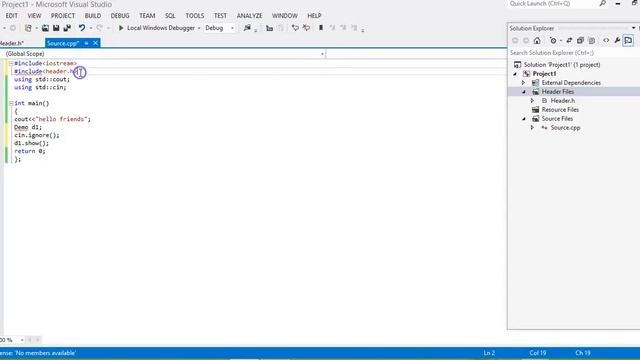This screenshot has height=360, width=640.
Task: Toggle outlining for the int main() function
Action: (11, 103)
